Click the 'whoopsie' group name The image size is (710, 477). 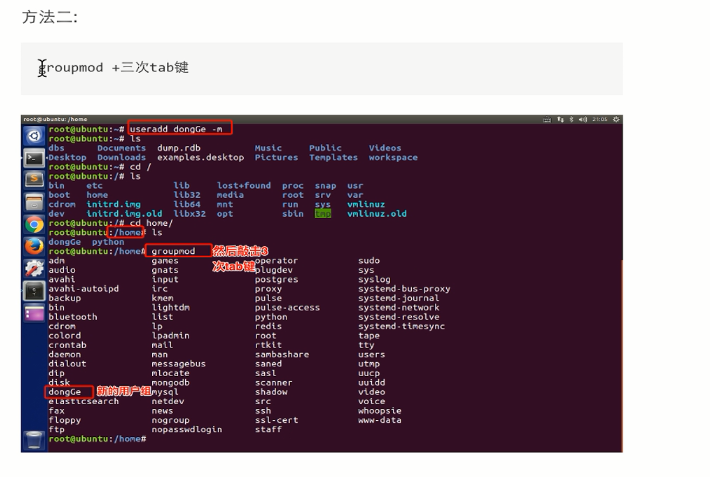coord(379,411)
